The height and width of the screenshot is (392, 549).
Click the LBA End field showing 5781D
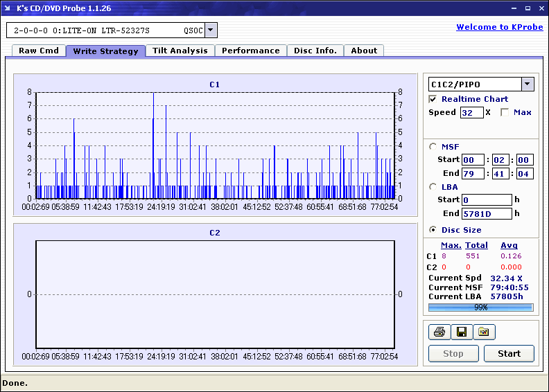(486, 213)
